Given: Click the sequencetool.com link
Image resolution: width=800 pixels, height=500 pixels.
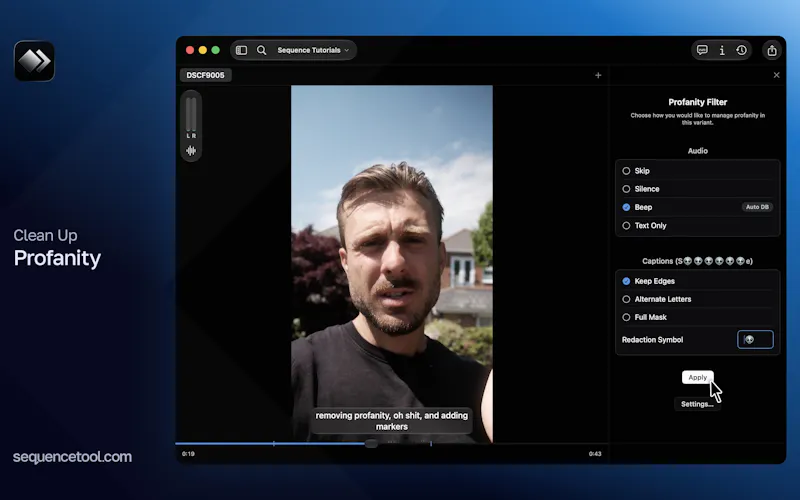Looking at the screenshot, I should pyautogui.click(x=72, y=457).
